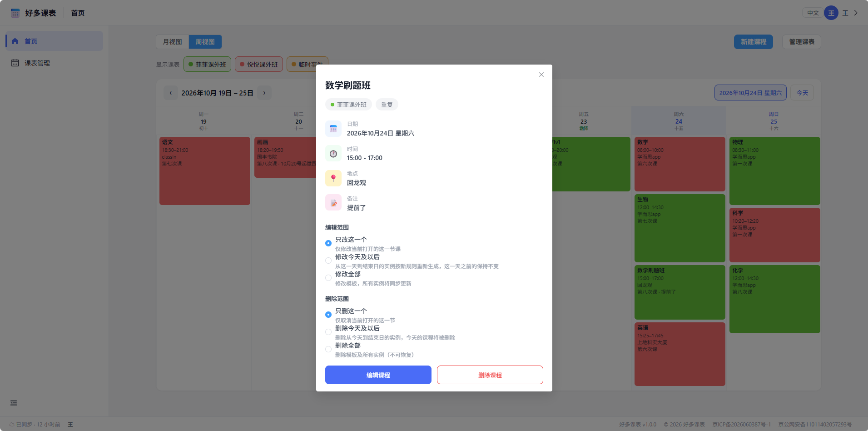Open the 中文 language selector
This screenshot has height=431, width=868.
coord(813,13)
